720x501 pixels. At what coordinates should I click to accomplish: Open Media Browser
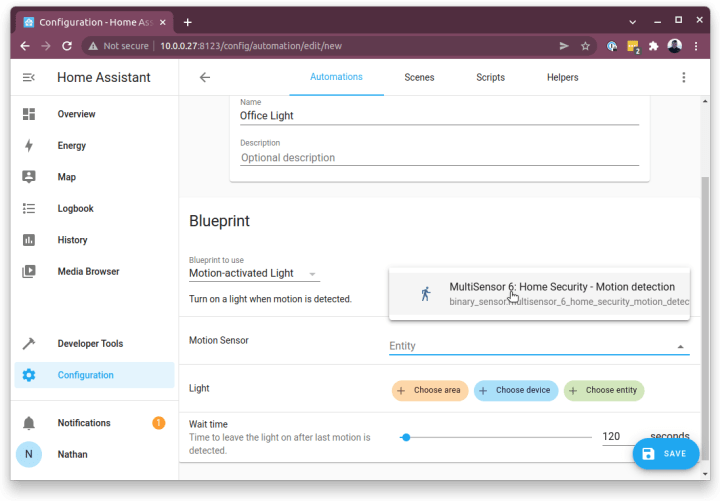pos(94,271)
